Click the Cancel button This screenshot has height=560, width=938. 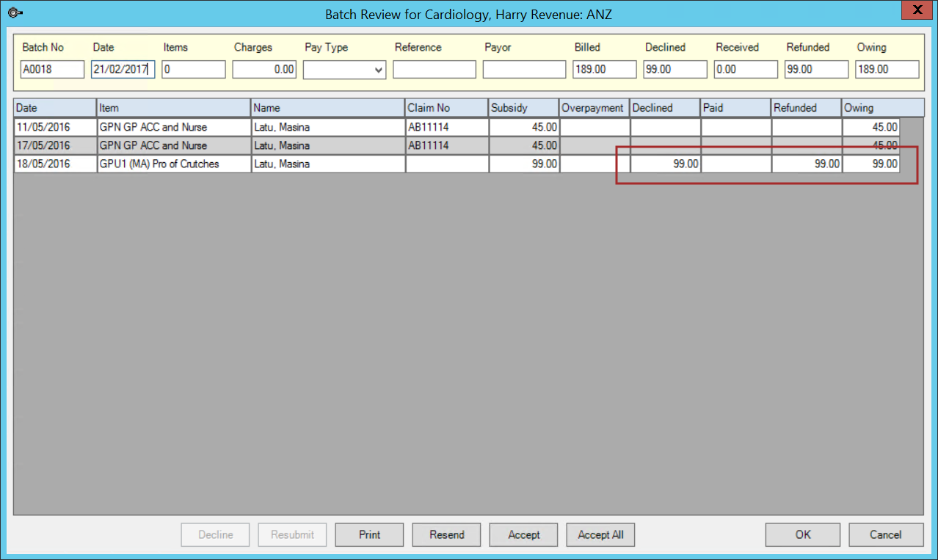884,534
